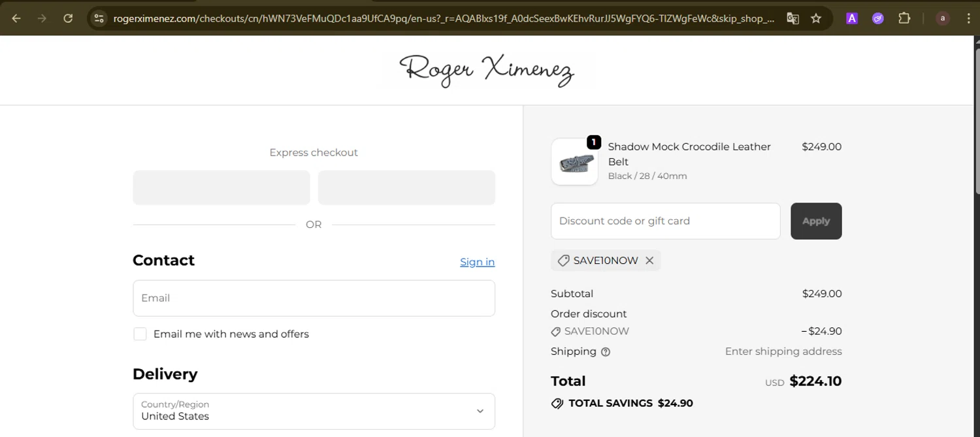This screenshot has width=980, height=437.
Task: Click the -$24.90 discount amount
Action: click(821, 331)
